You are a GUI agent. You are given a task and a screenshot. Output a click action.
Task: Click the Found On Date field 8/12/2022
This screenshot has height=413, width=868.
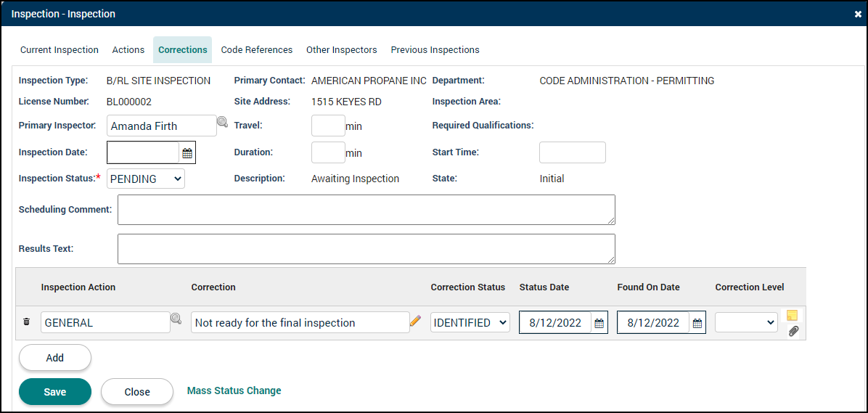click(x=653, y=323)
